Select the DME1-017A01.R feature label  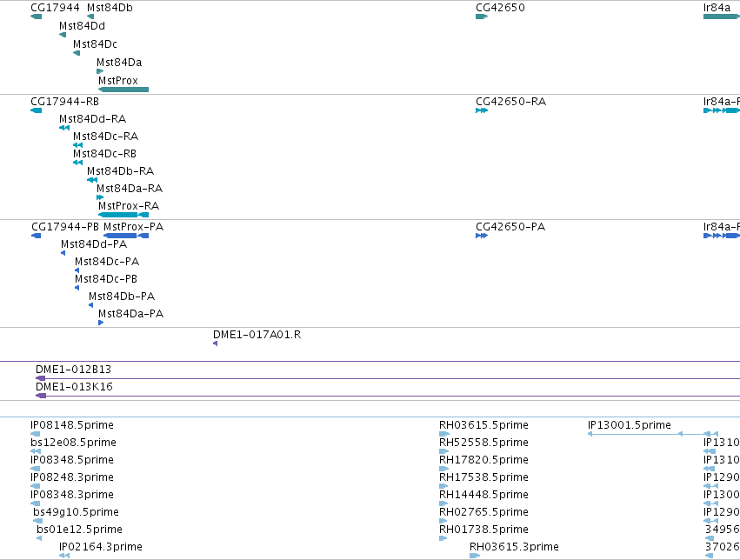(257, 335)
